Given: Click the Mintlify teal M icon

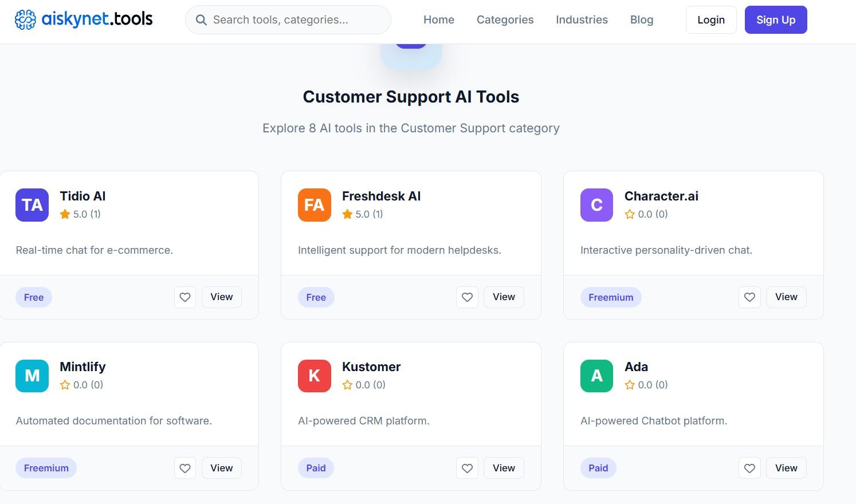Looking at the screenshot, I should (32, 376).
